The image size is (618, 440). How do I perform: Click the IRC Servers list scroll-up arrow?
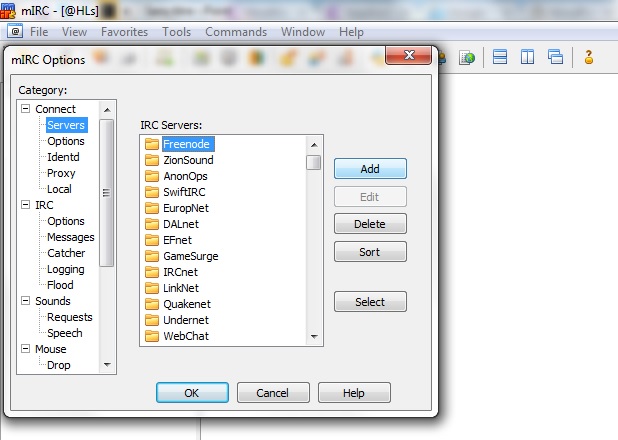coord(314,145)
